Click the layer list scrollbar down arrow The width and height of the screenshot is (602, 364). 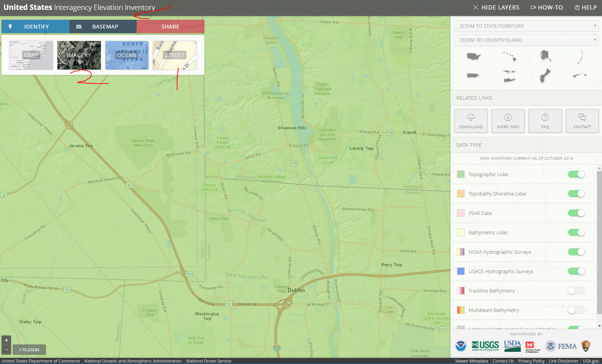pos(600,326)
